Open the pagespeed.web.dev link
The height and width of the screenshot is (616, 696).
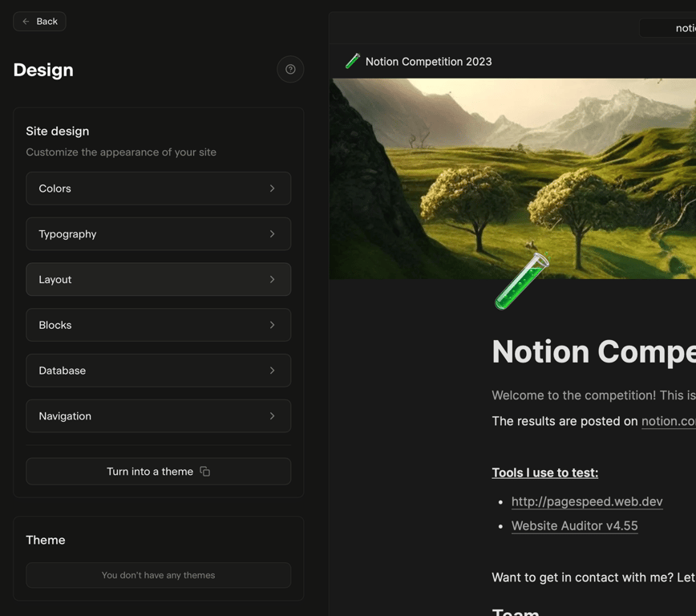[x=587, y=501]
